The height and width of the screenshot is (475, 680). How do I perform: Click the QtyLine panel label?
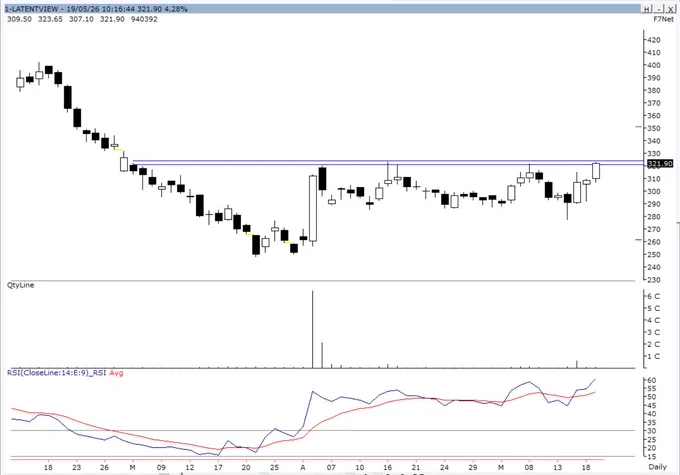(x=20, y=285)
